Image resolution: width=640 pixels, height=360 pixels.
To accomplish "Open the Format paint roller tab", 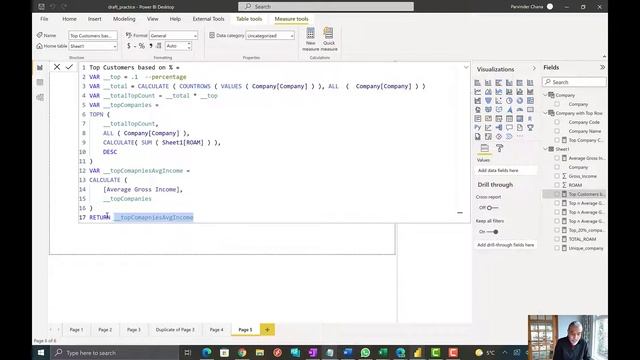I will click(x=500, y=148).
